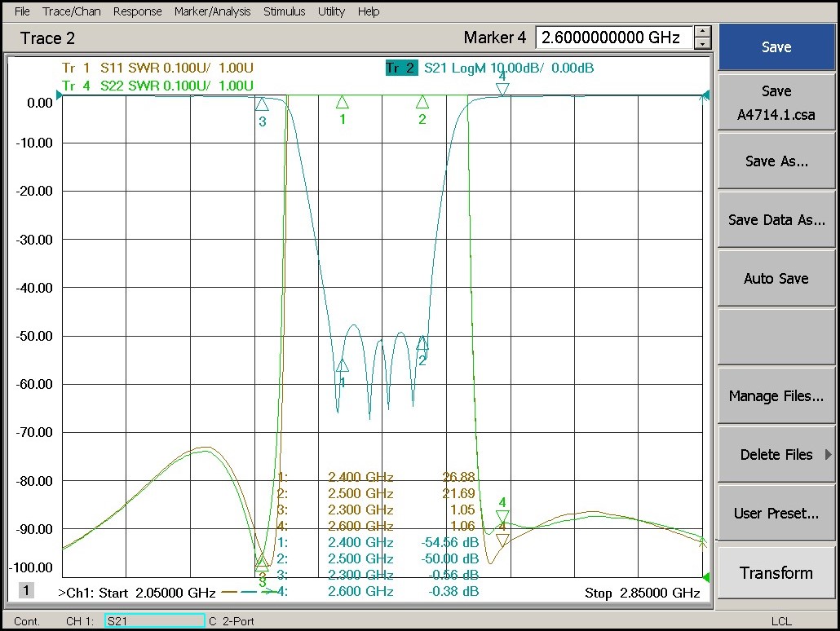Open the Marker/Analysis menu
840x631 pixels.
point(212,11)
